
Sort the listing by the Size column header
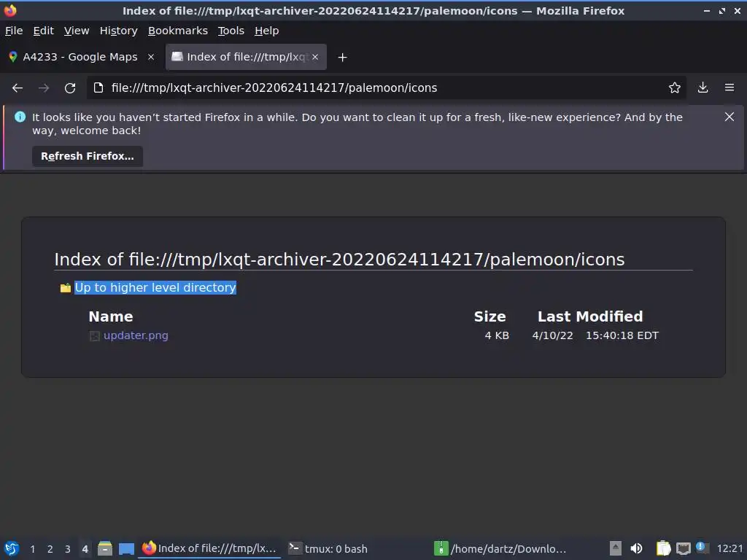[489, 316]
